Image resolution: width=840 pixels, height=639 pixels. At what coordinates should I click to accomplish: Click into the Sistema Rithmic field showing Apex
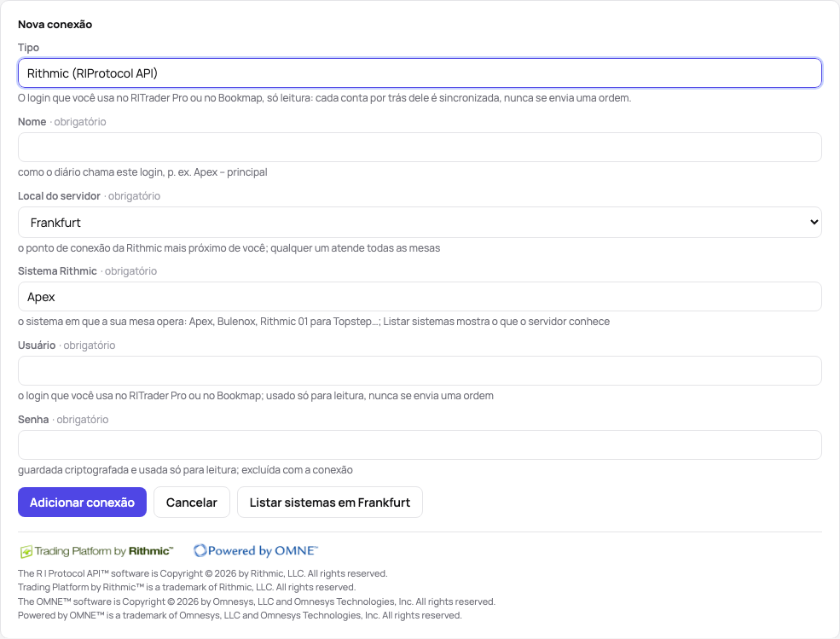420,296
